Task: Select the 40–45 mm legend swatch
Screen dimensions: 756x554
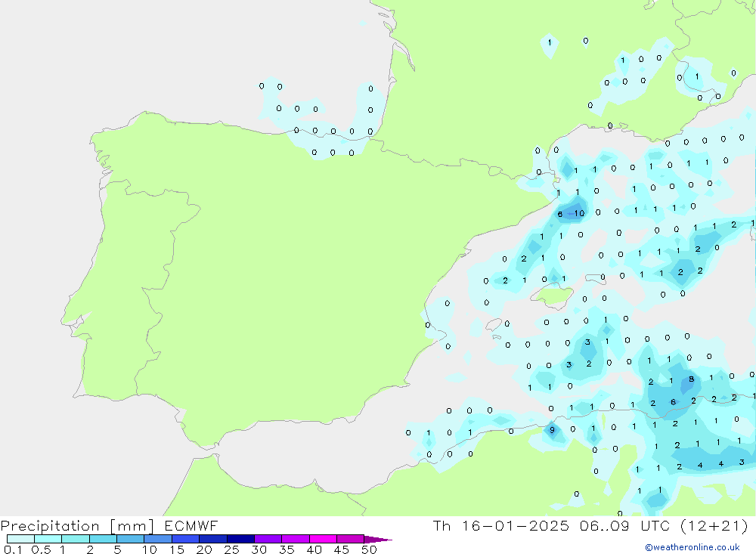Action: click(323, 539)
